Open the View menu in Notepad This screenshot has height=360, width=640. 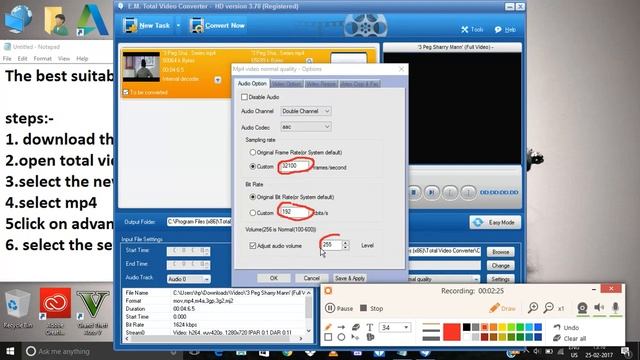64,58
